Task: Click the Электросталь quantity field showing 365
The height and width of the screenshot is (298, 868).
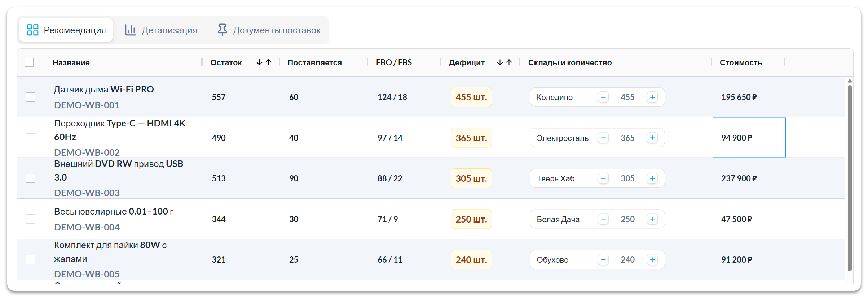Action: [x=627, y=138]
